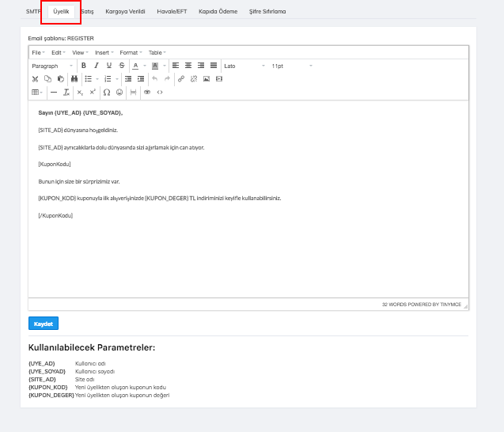Toggle bold formatting in the editor
The image size is (504, 432).
click(84, 66)
